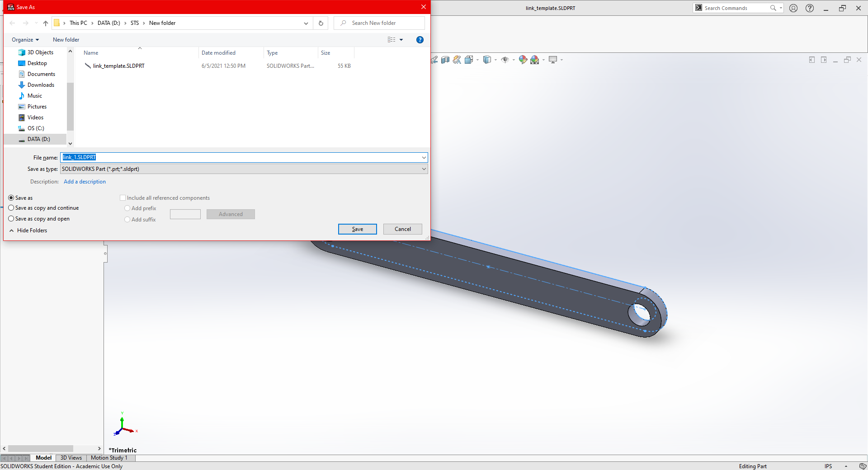Open the SOLIDWORKS login user icon
Screen dimensions: 868x470
pos(793,8)
